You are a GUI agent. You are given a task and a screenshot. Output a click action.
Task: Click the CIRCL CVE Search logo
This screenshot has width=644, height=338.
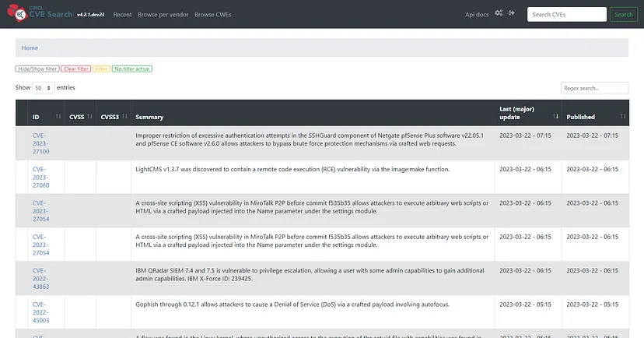pos(40,13)
